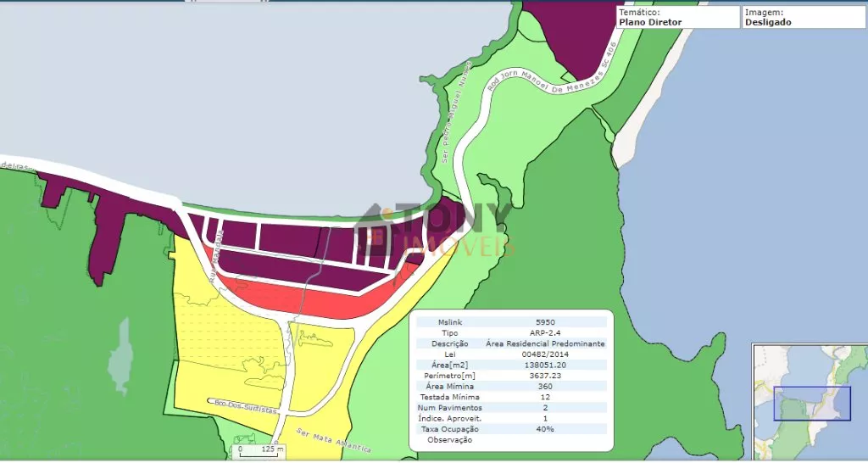Toggle the Imagem Desligado layer box
Viewport: 868px width, 463px height.
804,18
